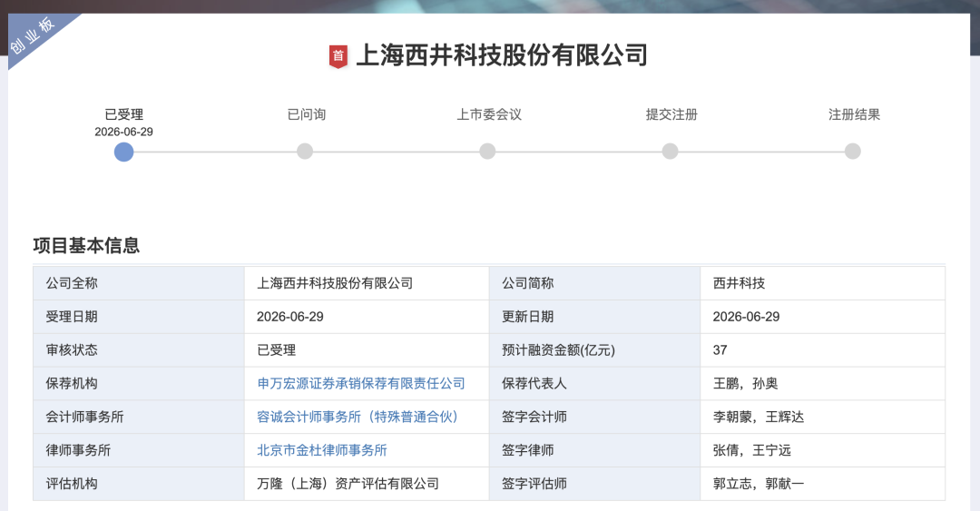Click the 签字律师 label cell
980x511 pixels.
(x=594, y=450)
